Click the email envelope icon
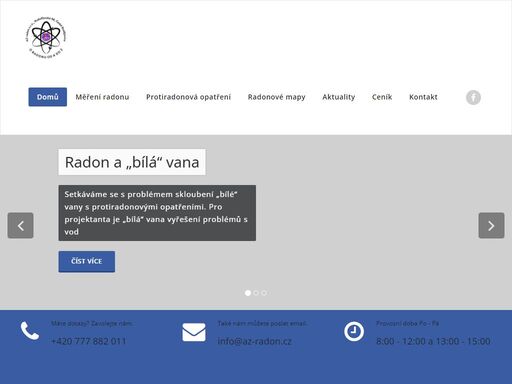The height and width of the screenshot is (384, 512). pos(194,332)
